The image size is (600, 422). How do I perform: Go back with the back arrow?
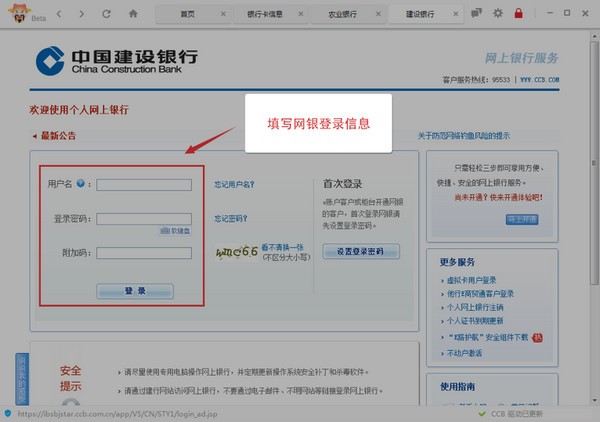(59, 14)
